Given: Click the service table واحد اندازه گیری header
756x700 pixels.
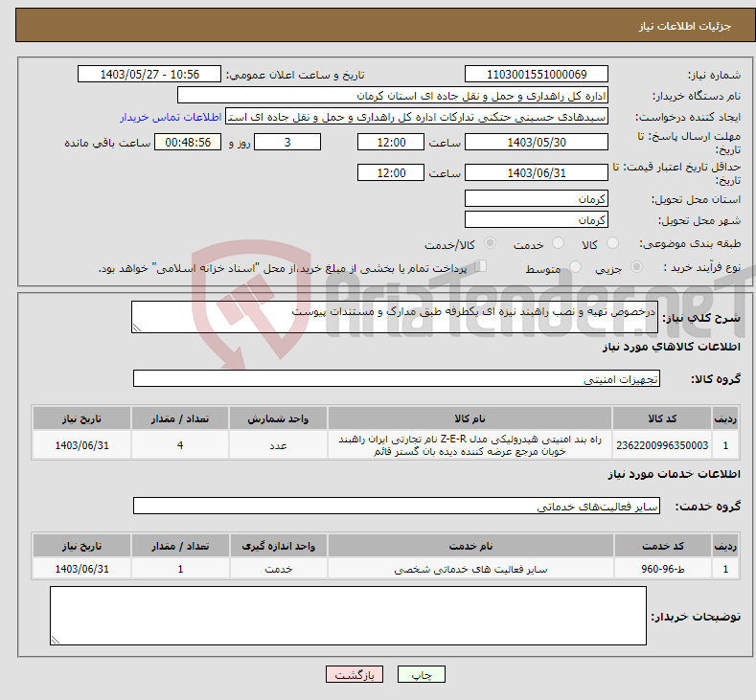Looking at the screenshot, I should coord(278,546).
